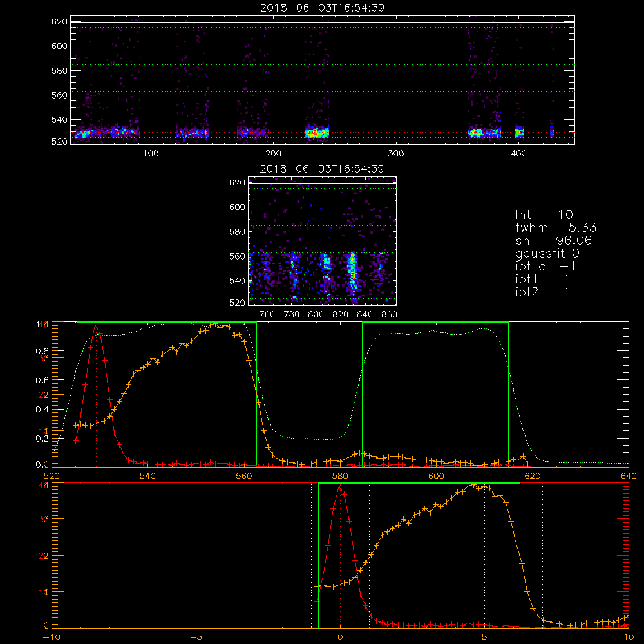Click the brightest vertical streak in middle image
This screenshot has height=644, width=644.
(x=352, y=273)
